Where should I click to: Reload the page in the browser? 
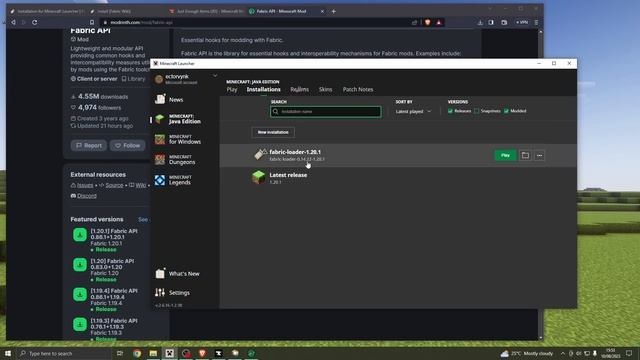pyautogui.click(x=35, y=22)
